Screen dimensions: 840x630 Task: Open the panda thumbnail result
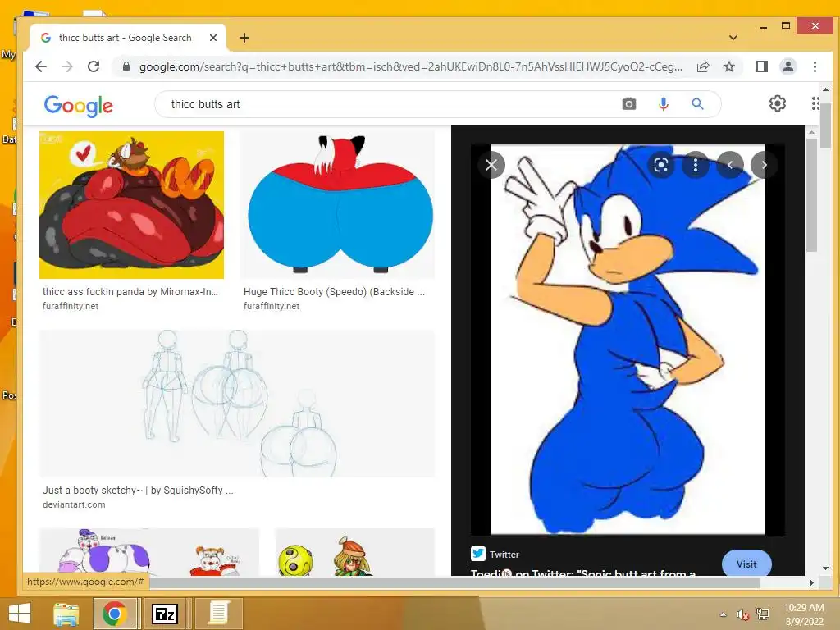pyautogui.click(x=131, y=204)
